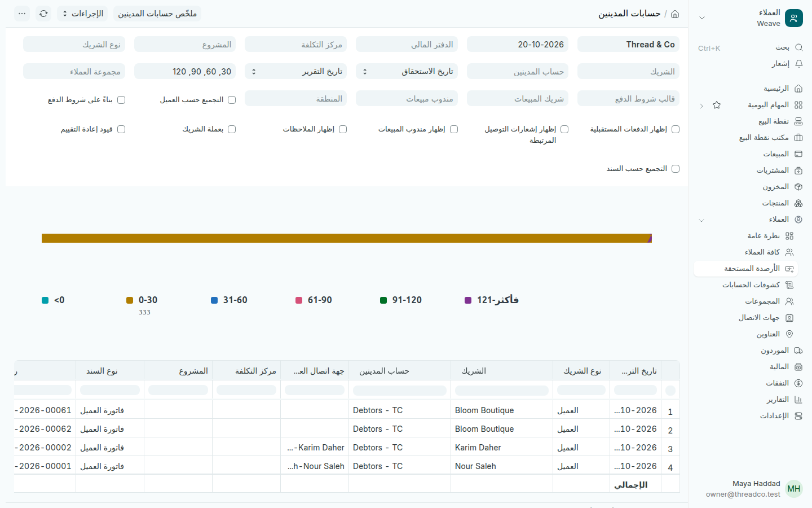Viewport: 812px width, 508px height.
Task: Open الأرصدة المستحقة menu item
Action: (746, 269)
